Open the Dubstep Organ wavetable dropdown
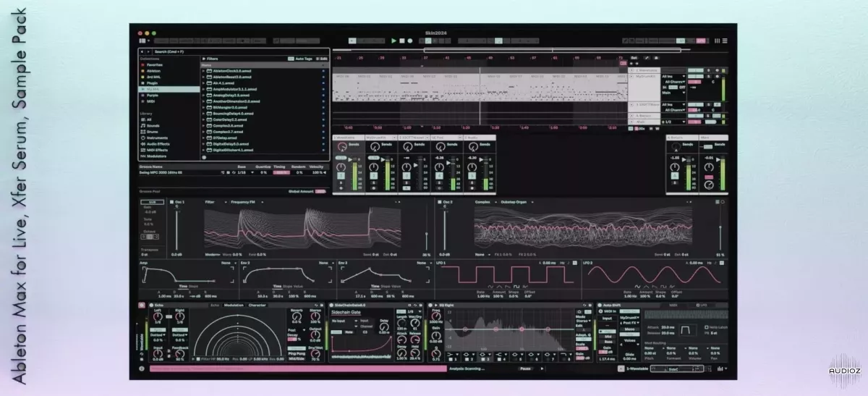The width and height of the screenshot is (868, 396). tap(516, 202)
